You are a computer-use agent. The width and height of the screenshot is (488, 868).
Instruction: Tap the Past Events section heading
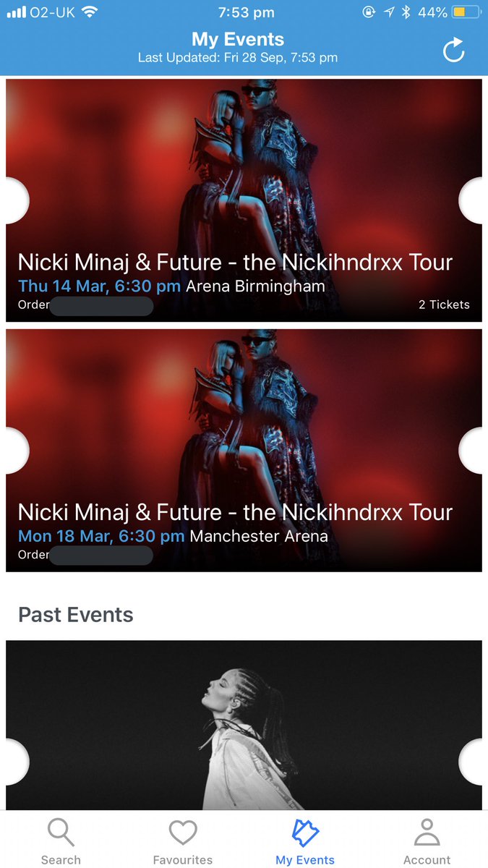click(x=76, y=615)
